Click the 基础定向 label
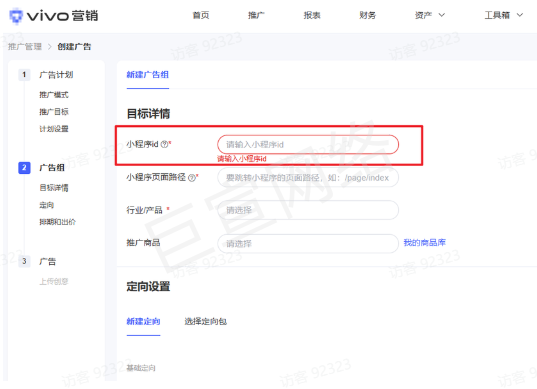 tap(141, 368)
